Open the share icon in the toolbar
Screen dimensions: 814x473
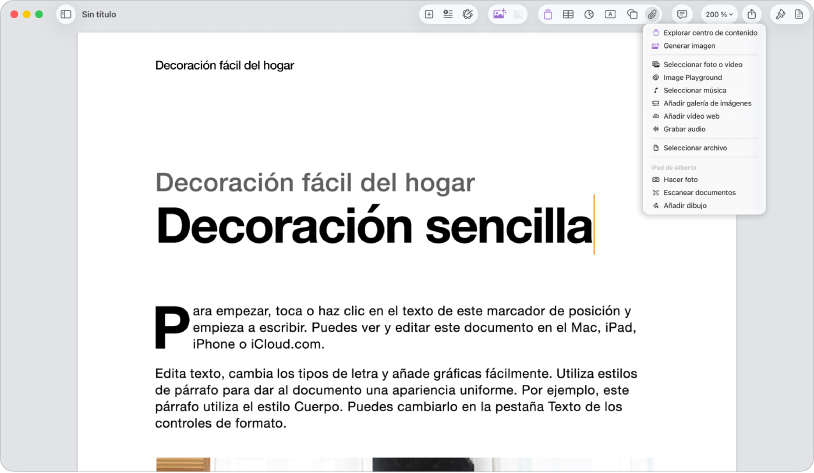pos(752,14)
